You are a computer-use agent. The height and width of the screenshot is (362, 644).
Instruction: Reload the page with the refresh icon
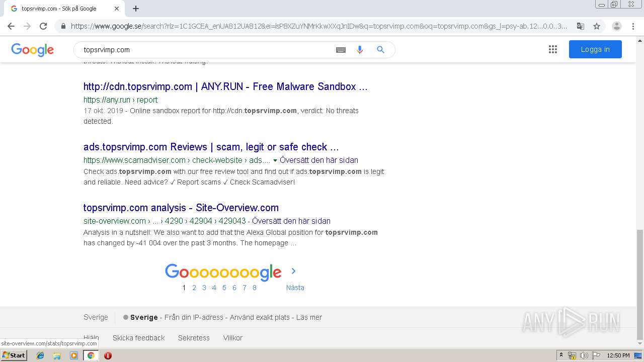click(43, 26)
